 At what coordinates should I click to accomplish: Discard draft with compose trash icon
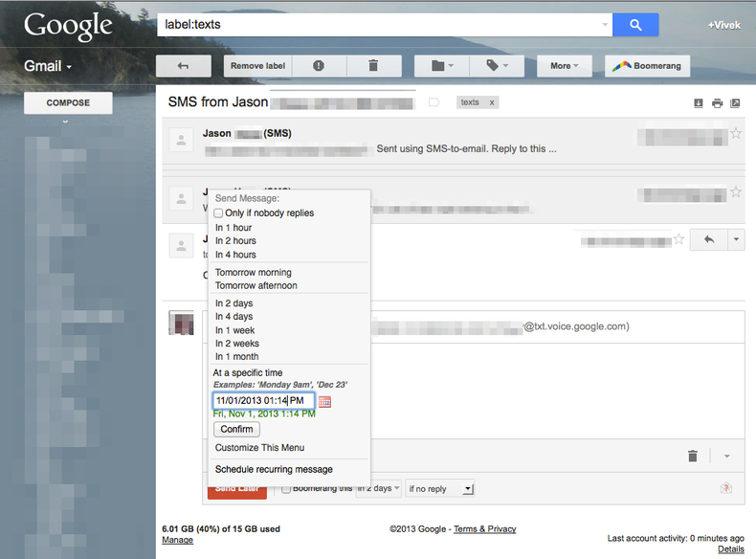(692, 456)
